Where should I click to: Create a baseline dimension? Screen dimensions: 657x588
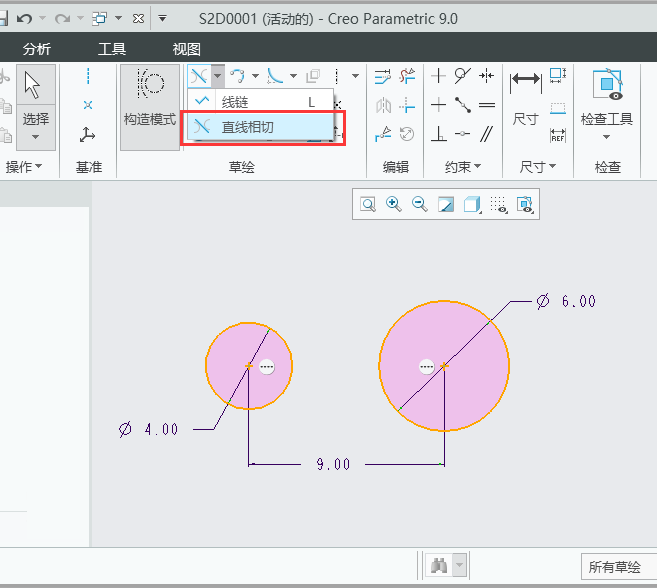558,108
